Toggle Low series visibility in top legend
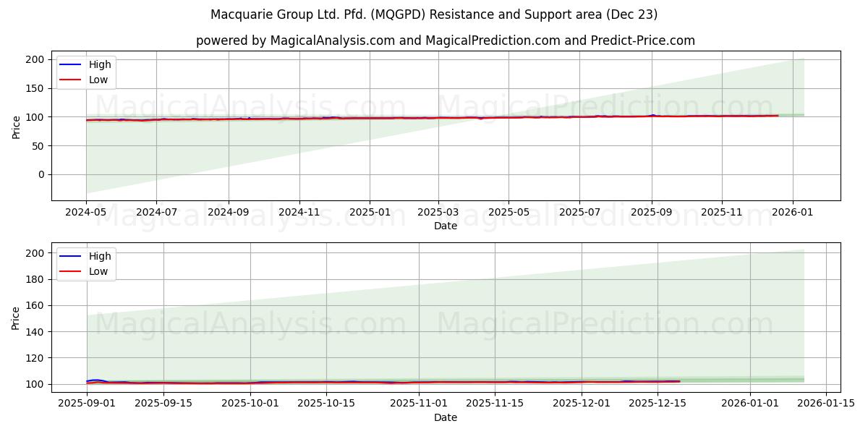868x434 pixels. coord(98,80)
